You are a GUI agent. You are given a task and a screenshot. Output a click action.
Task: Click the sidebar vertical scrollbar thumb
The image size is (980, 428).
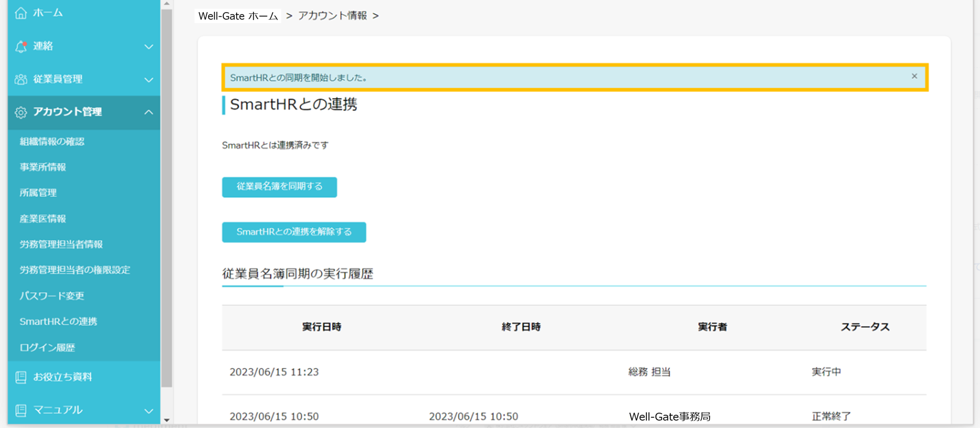coord(167,197)
